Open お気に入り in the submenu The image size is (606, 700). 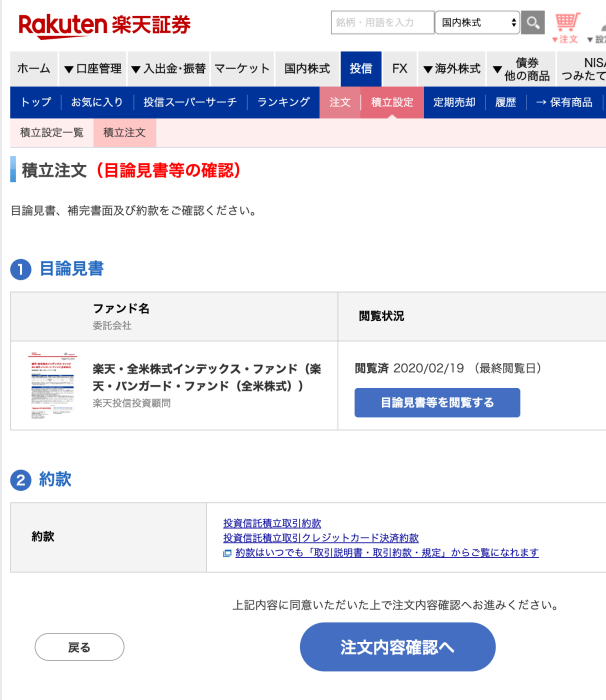pos(97,102)
